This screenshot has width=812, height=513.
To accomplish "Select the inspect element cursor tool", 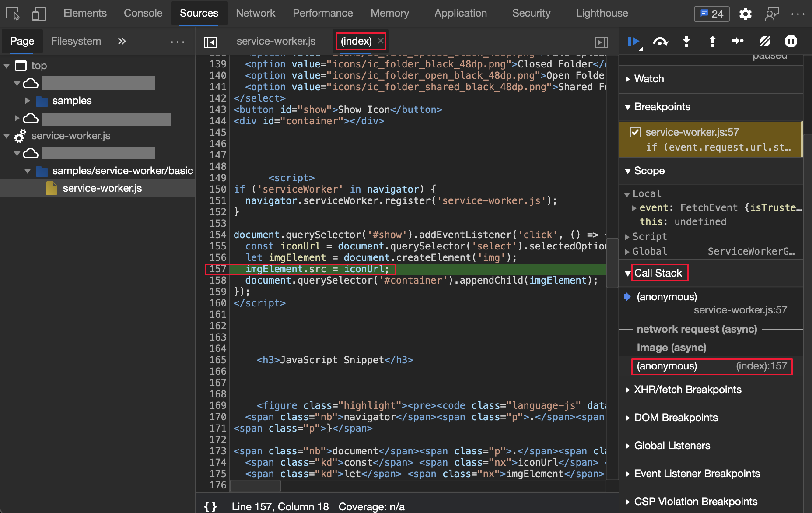I will coord(12,13).
